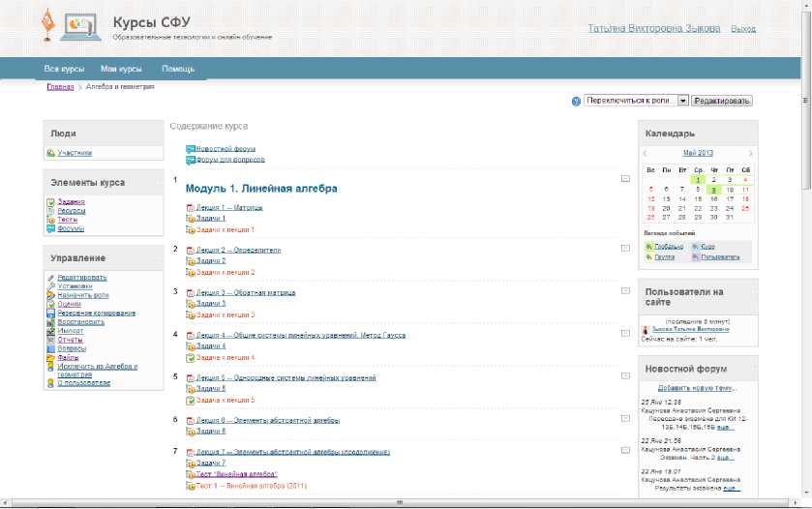Click the blue help icon near role switcher
This screenshot has width=812, height=509.
(x=576, y=102)
